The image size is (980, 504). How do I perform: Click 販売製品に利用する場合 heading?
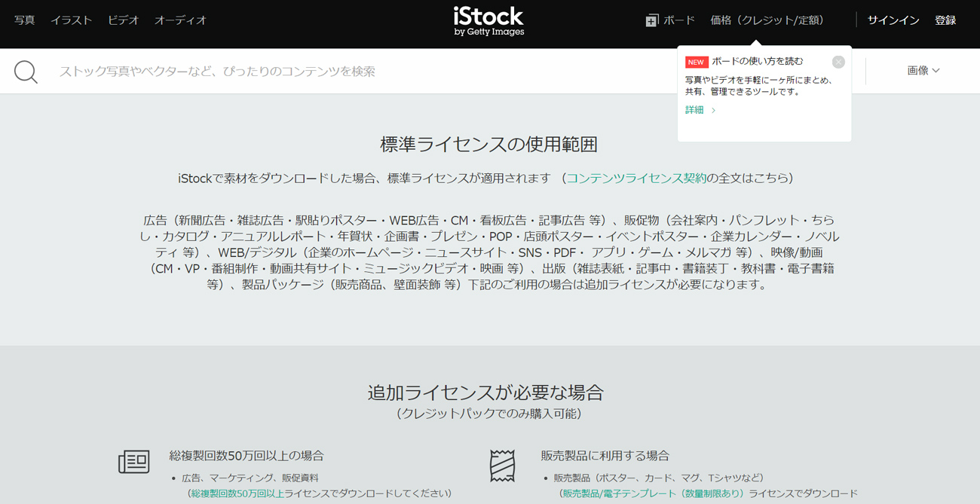[605, 456]
